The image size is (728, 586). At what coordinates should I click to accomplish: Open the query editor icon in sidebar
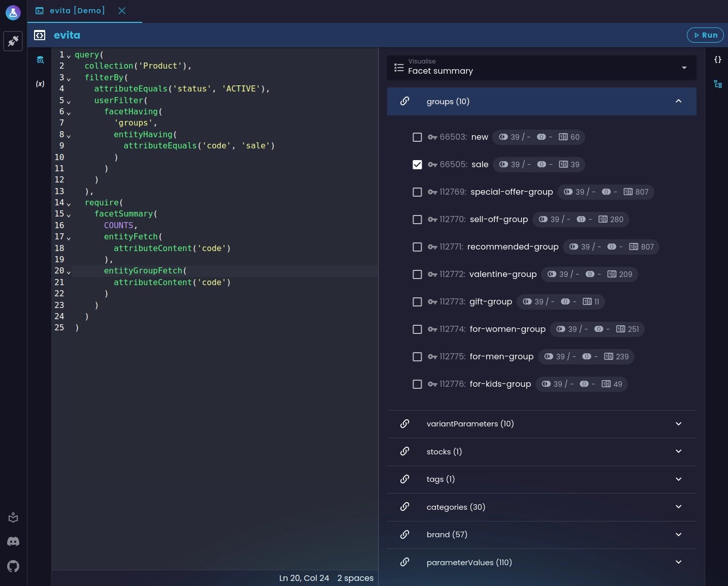click(x=40, y=60)
